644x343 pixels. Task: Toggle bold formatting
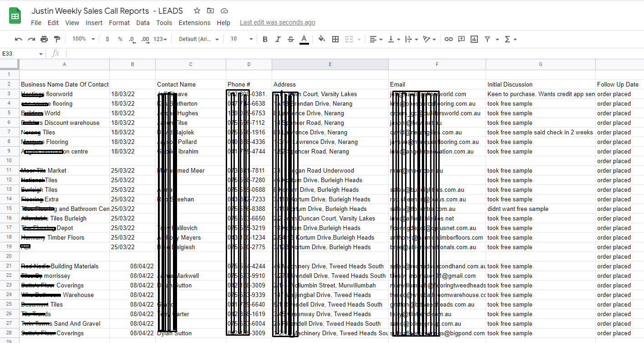pyautogui.click(x=265, y=39)
